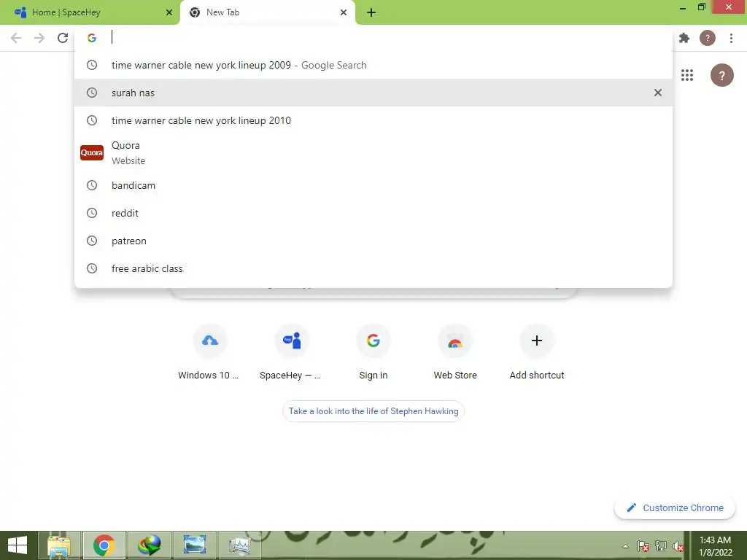The height and width of the screenshot is (560, 747).
Task: Click the Add shortcut plus tile
Action: [537, 352]
